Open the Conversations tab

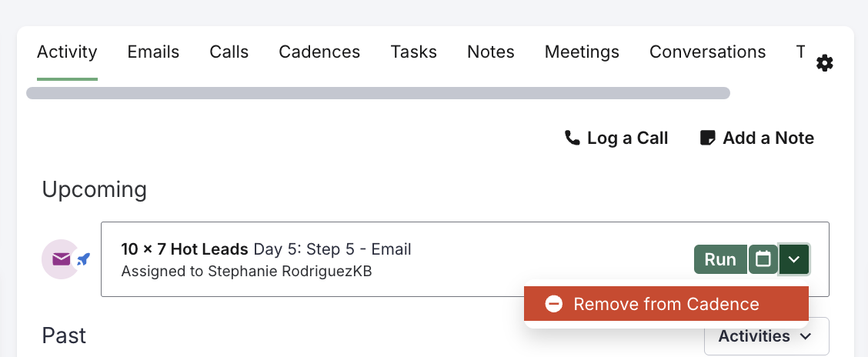click(x=707, y=52)
